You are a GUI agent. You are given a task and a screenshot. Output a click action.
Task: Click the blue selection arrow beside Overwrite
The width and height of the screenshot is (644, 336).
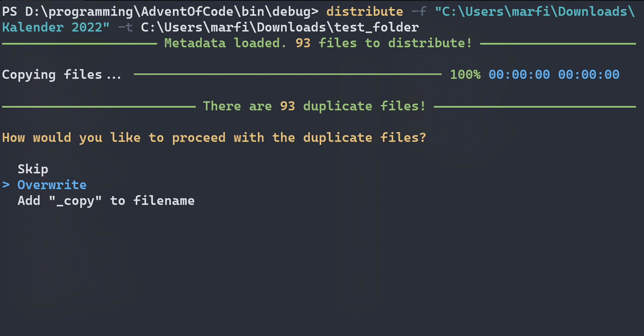(x=6, y=185)
